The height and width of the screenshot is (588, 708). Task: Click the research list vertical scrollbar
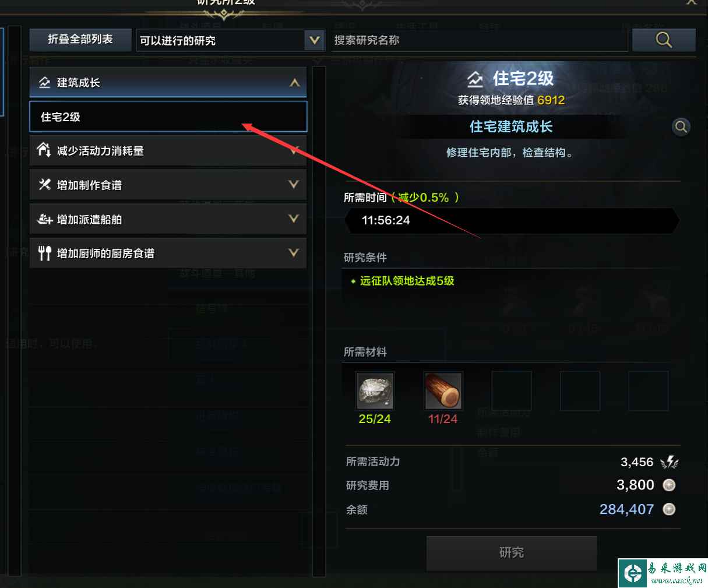(319, 321)
